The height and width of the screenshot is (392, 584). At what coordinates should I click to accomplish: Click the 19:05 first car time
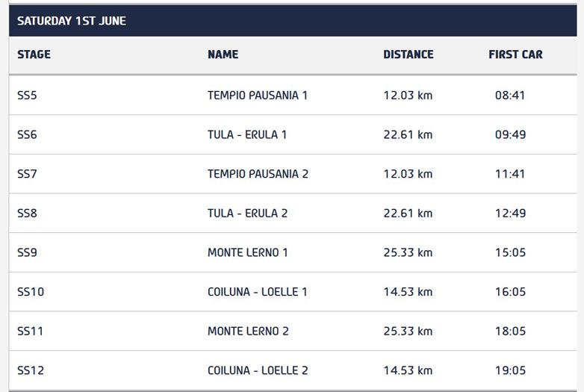click(510, 370)
